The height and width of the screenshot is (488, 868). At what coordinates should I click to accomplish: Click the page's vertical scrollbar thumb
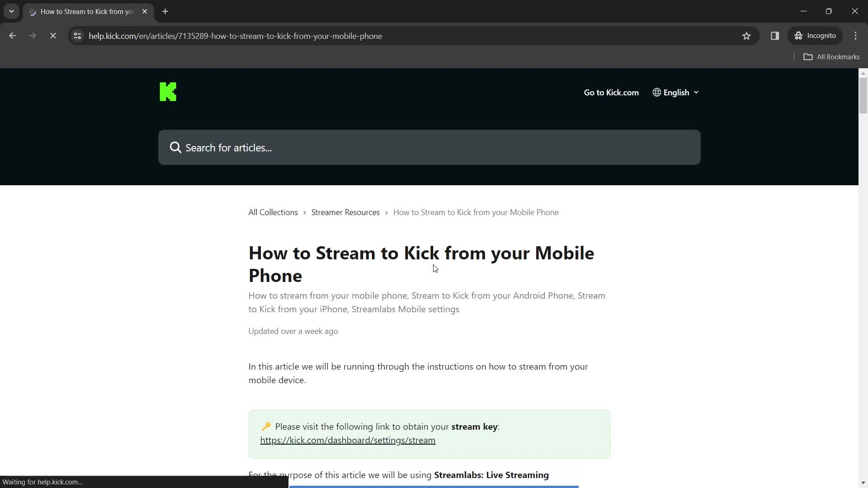pyautogui.click(x=863, y=95)
